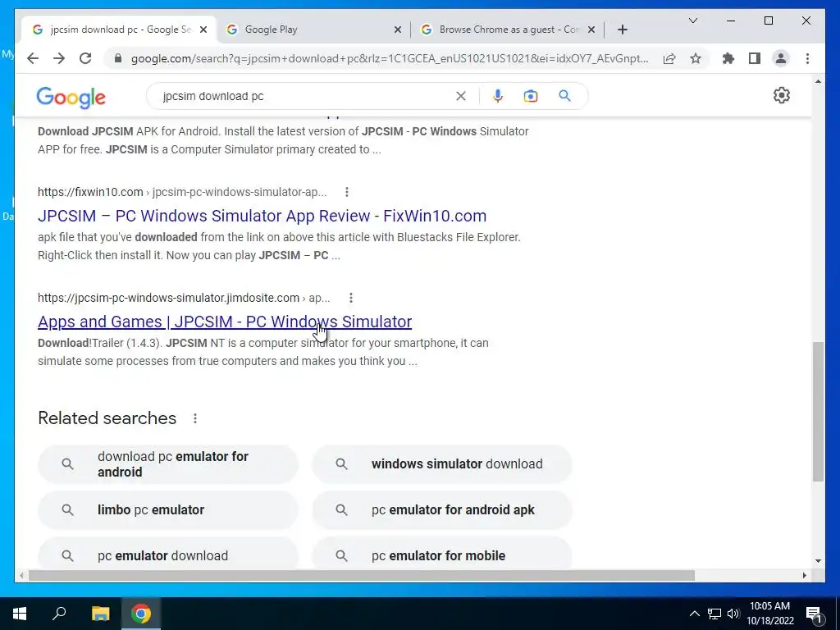Open the taskbar clock and date
The width and height of the screenshot is (840, 630).
(769, 614)
